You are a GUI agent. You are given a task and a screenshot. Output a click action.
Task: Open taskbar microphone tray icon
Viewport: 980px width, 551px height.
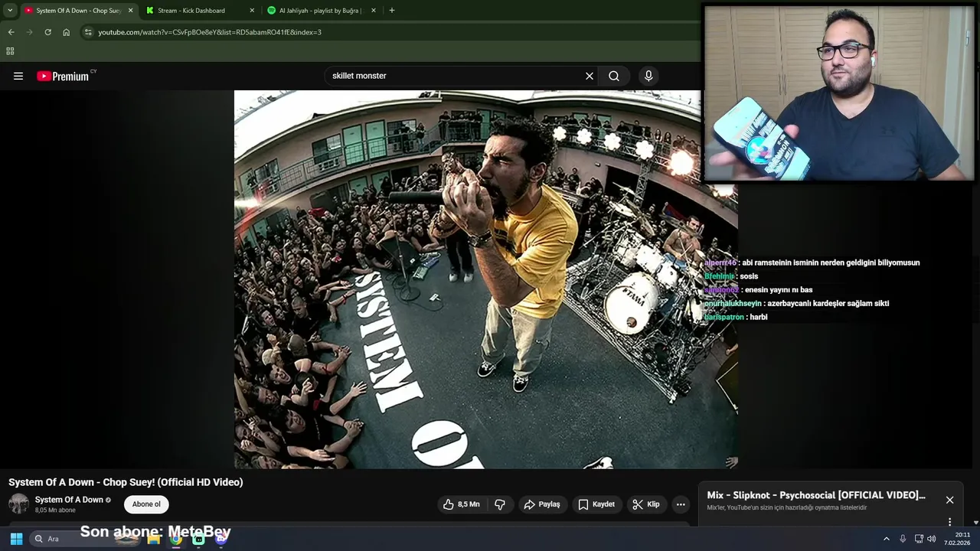tap(903, 539)
